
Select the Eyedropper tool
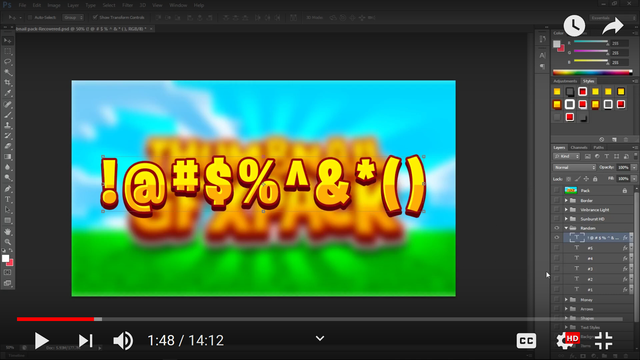[x=7, y=93]
